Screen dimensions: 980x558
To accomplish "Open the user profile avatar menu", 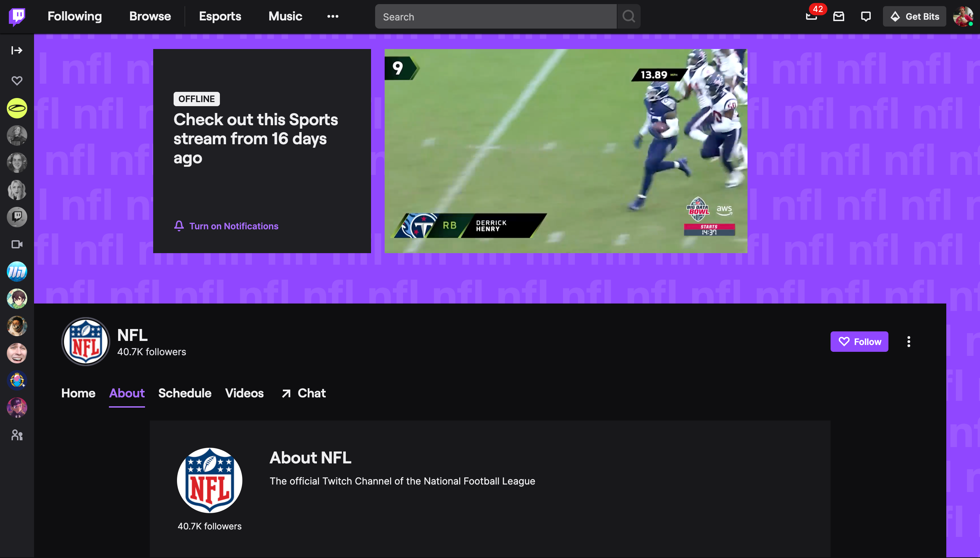I will pos(963,16).
